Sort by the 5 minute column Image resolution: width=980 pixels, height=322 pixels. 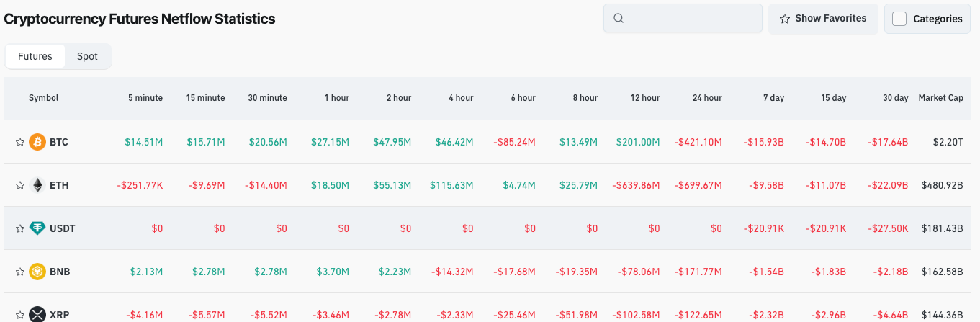(x=146, y=98)
